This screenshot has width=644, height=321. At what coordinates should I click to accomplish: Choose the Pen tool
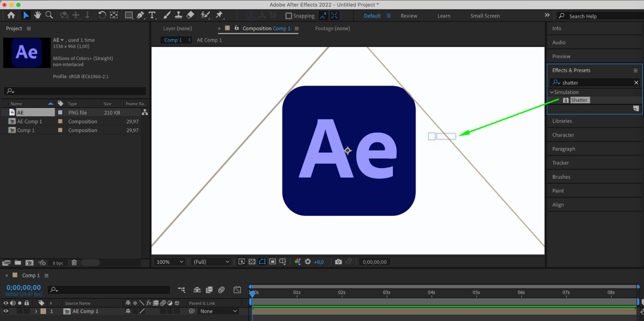click(140, 15)
